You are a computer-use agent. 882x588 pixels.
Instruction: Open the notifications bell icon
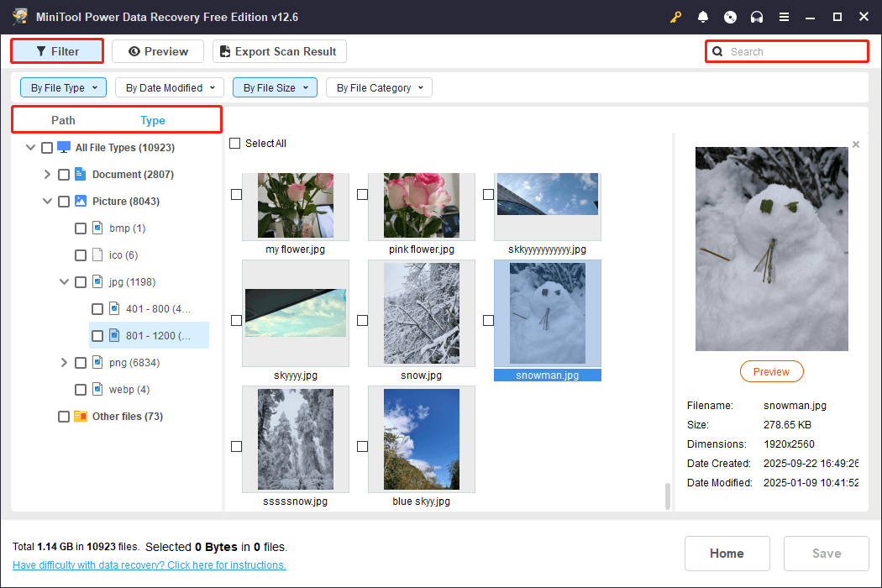point(703,17)
